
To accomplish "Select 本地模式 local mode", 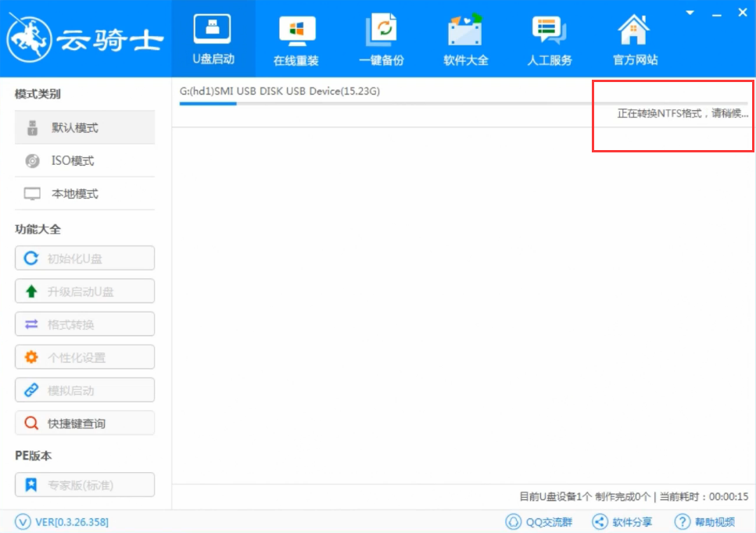I will [84, 193].
